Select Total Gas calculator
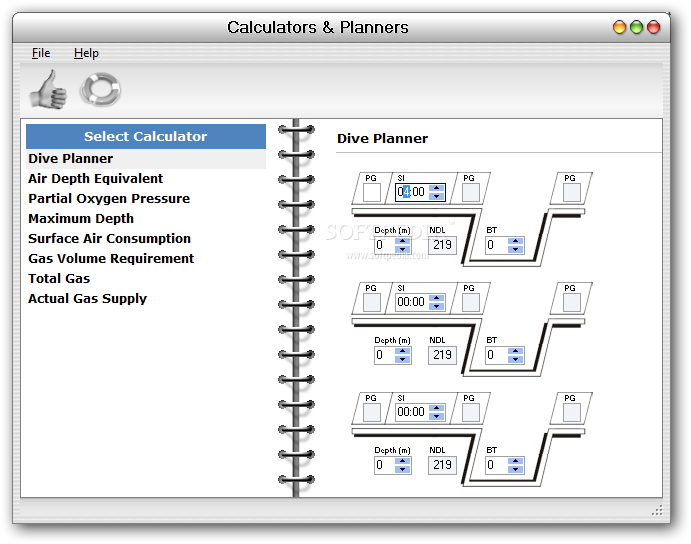The height and width of the screenshot is (544, 691). pyautogui.click(x=146, y=279)
